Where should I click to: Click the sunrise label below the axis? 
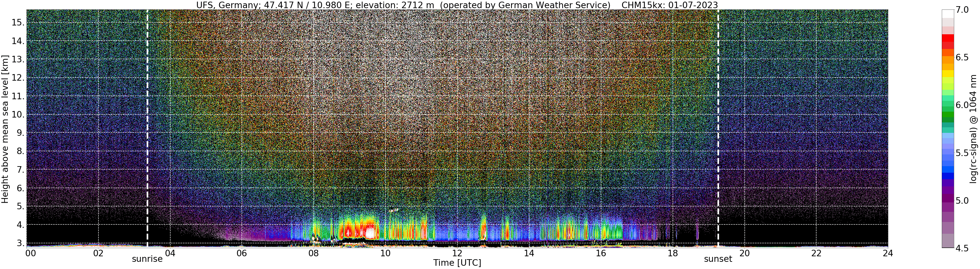[x=147, y=259]
